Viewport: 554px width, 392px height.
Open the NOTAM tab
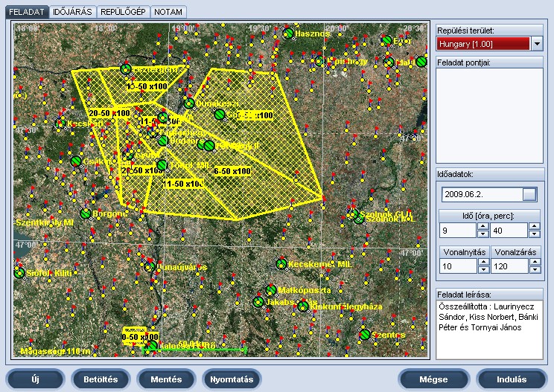169,12
